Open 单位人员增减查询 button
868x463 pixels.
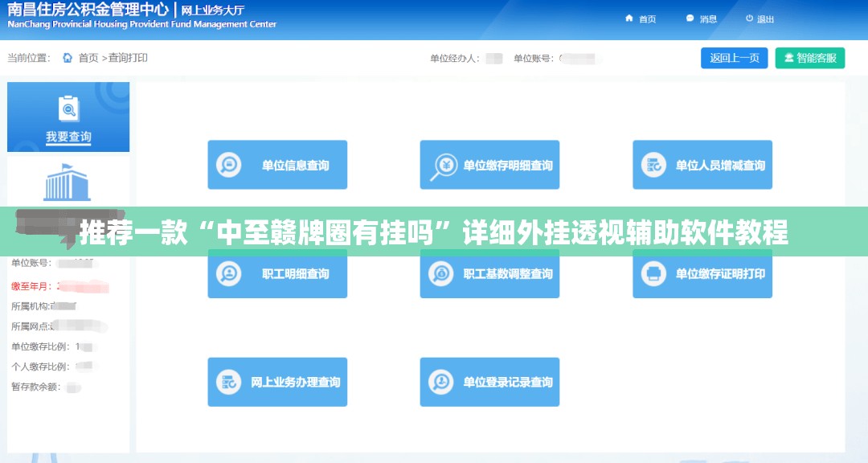(702, 165)
